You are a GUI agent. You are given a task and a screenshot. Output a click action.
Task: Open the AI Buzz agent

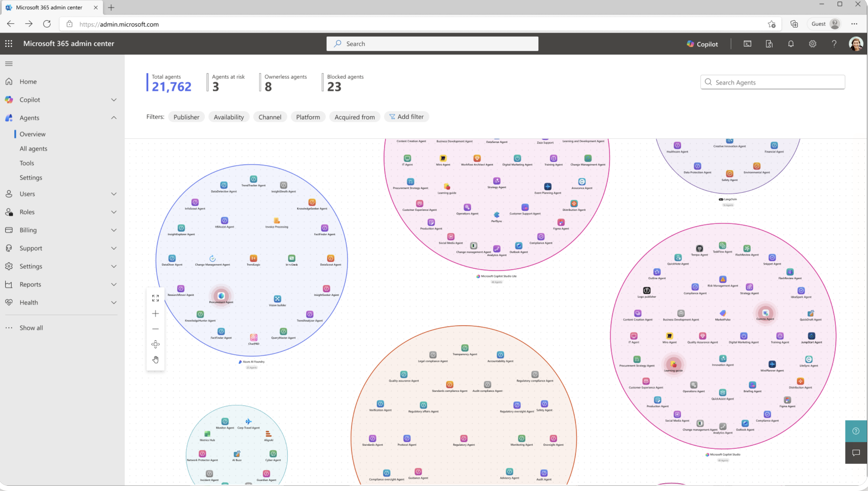pos(237,454)
